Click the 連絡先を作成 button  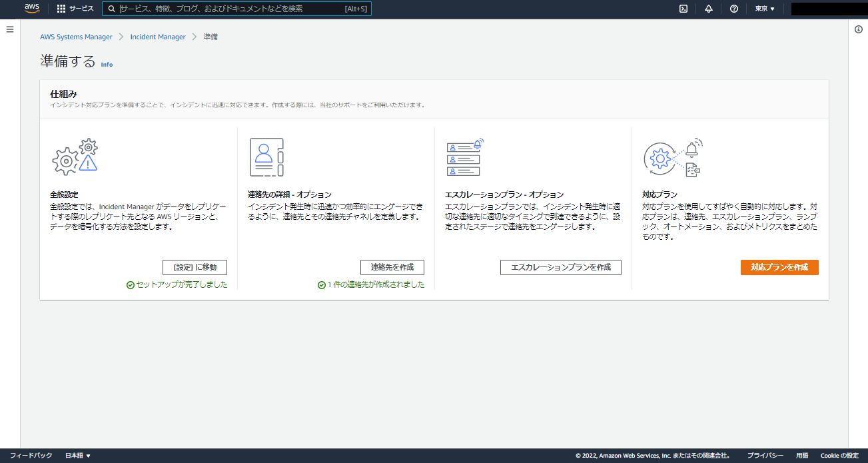coord(392,267)
